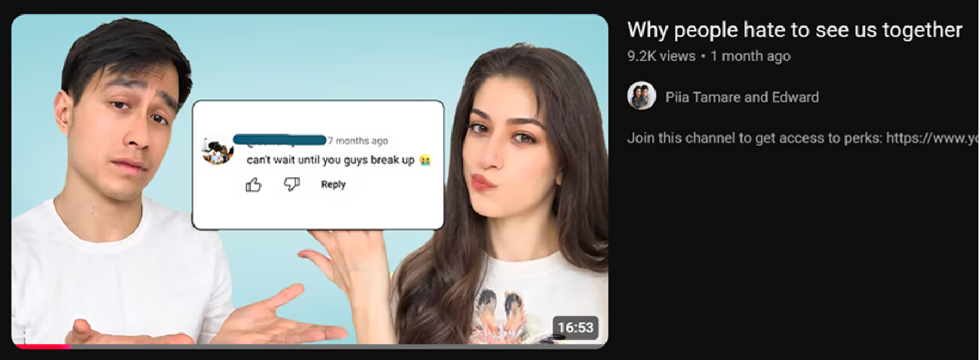This screenshot has height=360, width=980.
Task: Click the https link in description
Action: [x=932, y=138]
